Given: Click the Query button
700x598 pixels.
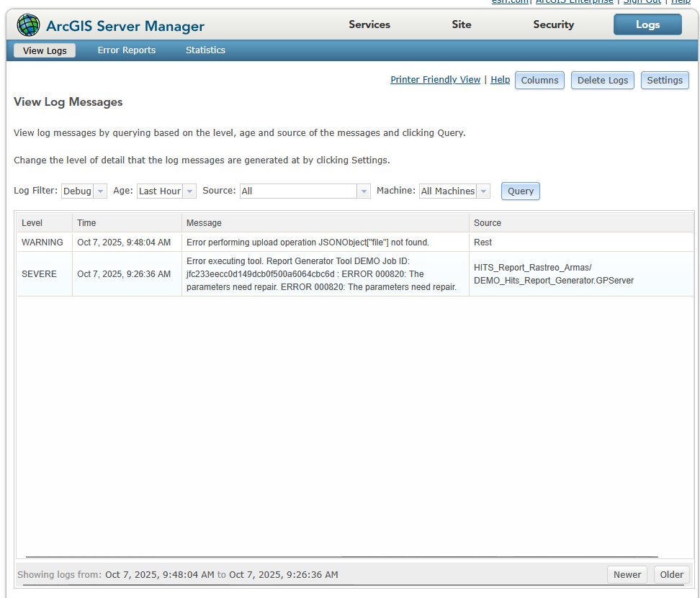Looking at the screenshot, I should (x=520, y=191).
